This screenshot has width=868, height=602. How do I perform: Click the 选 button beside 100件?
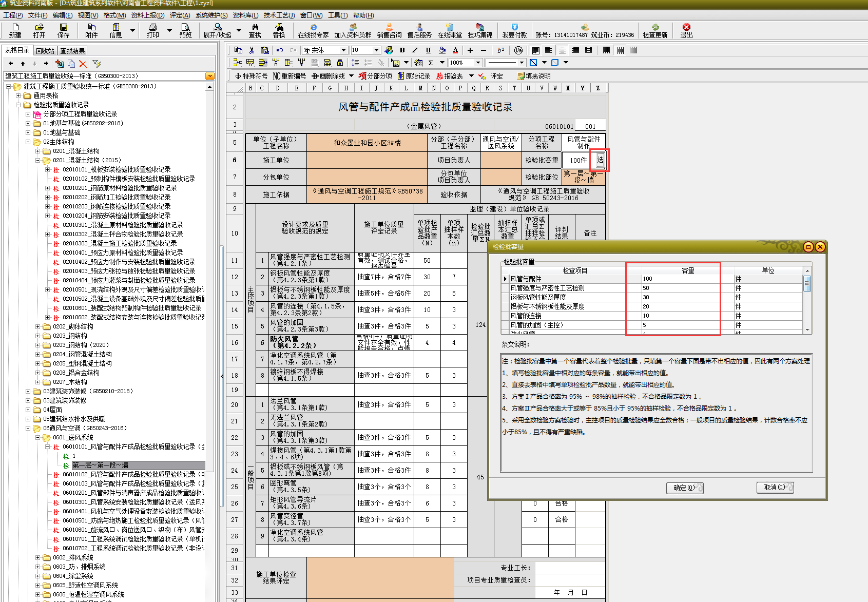pos(600,160)
